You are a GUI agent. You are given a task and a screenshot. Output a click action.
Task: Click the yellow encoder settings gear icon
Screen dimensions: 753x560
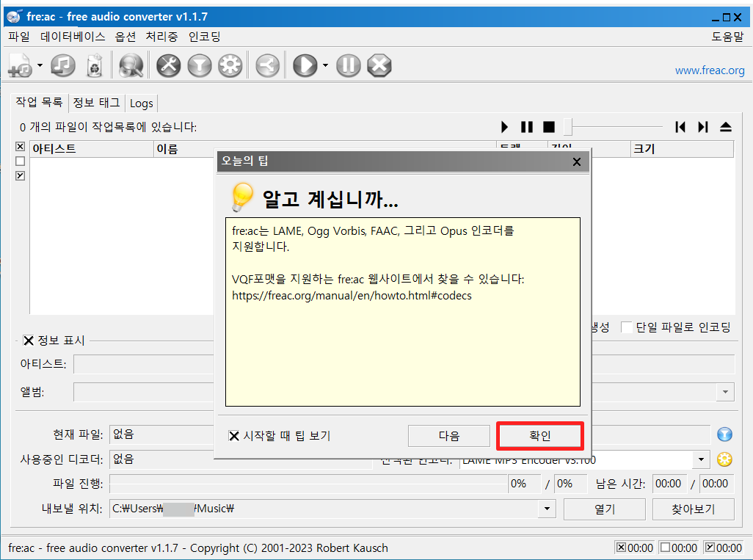[724, 459]
